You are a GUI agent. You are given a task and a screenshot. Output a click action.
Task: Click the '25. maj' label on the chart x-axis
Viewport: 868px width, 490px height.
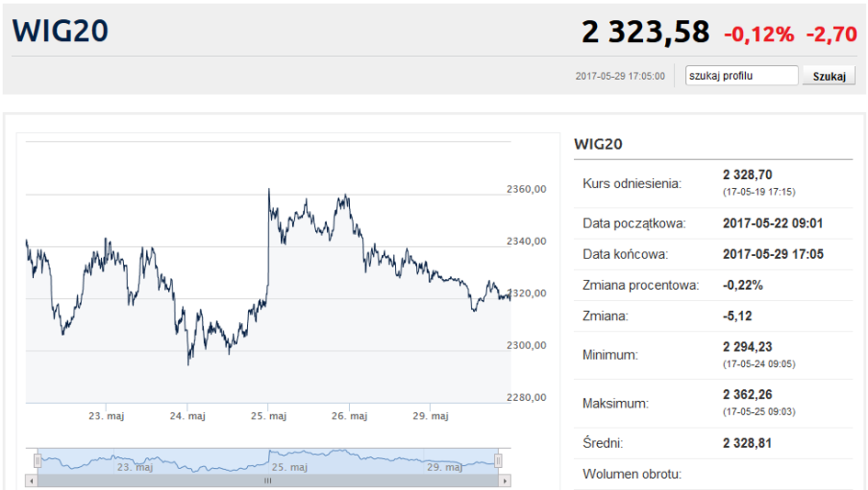[x=268, y=416]
